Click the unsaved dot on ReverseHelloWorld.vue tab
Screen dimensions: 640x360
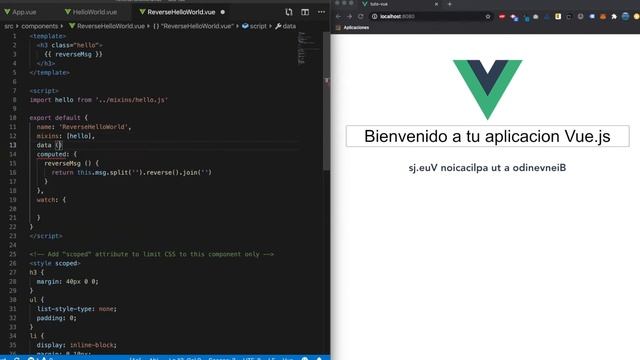222,12
